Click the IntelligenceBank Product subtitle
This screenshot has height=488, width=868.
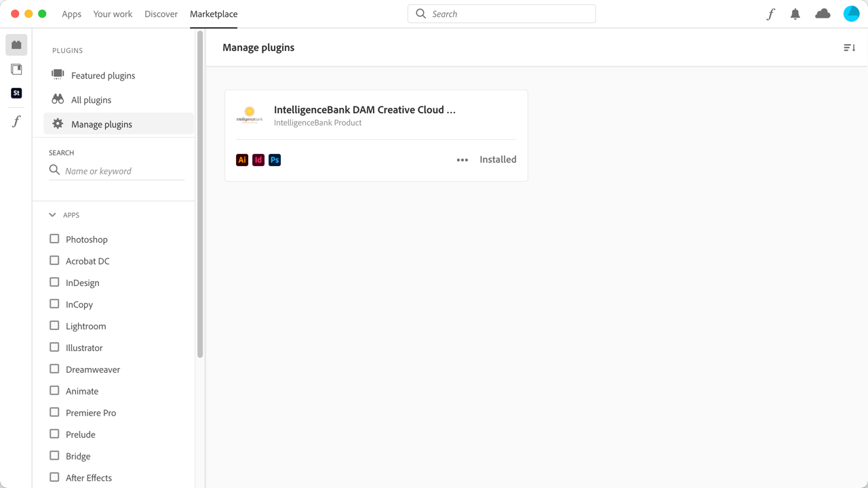(x=317, y=123)
